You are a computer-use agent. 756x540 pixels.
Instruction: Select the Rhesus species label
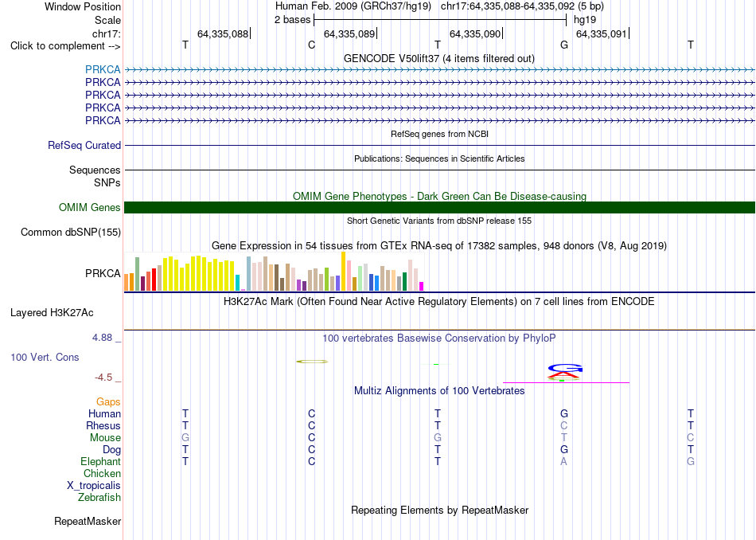tap(103, 425)
